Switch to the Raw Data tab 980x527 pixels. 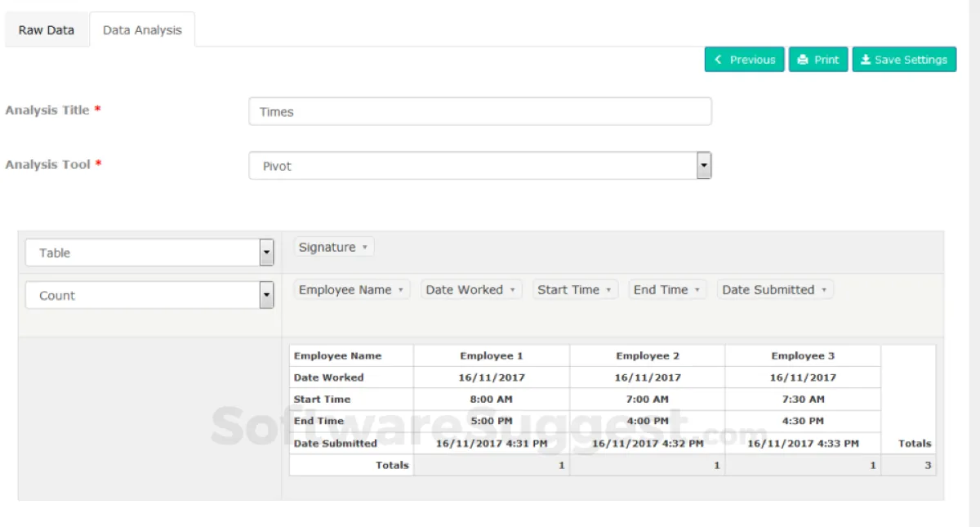[x=47, y=30]
